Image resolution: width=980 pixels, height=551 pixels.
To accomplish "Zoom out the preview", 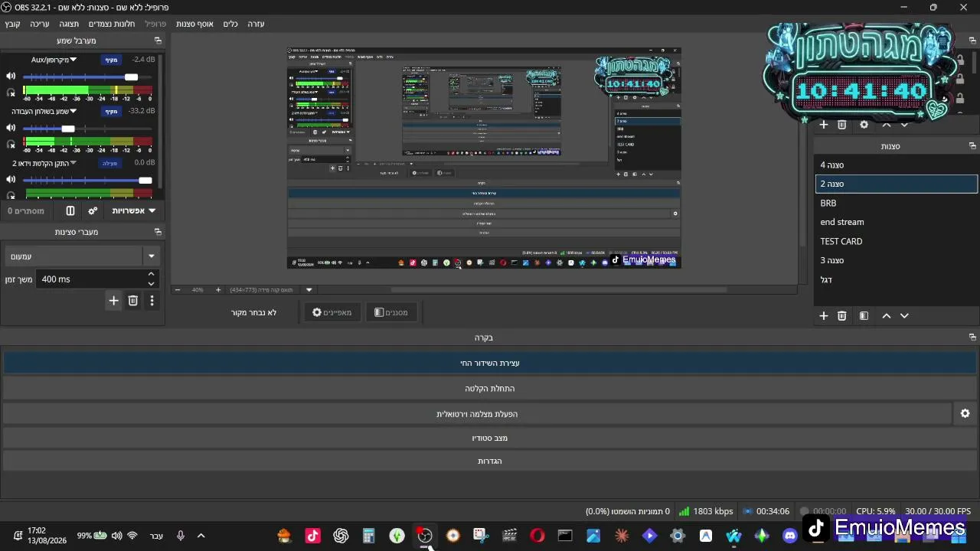I will click(x=178, y=290).
